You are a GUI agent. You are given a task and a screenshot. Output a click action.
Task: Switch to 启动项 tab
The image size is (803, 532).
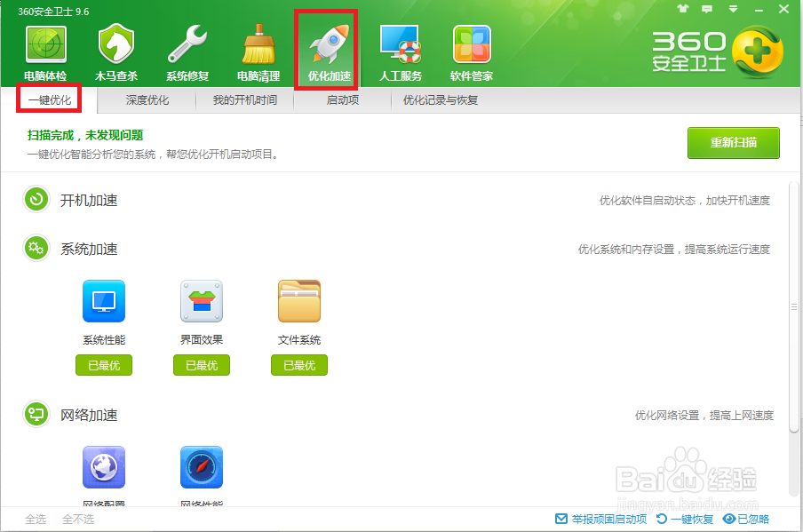tap(343, 99)
